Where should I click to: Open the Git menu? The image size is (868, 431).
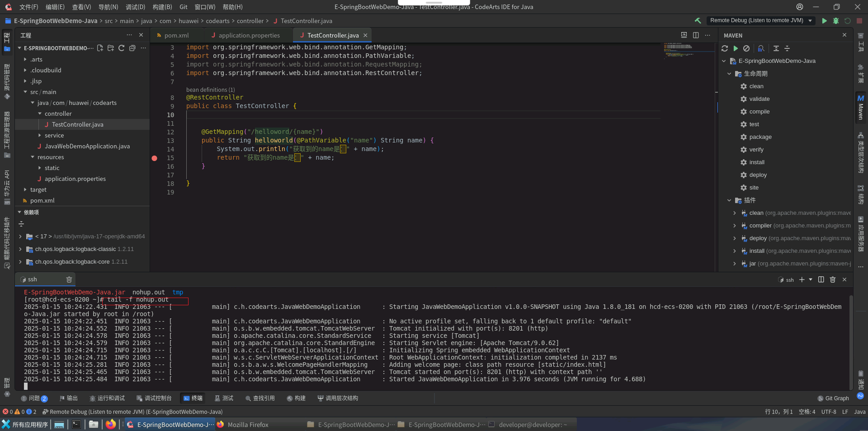184,7
